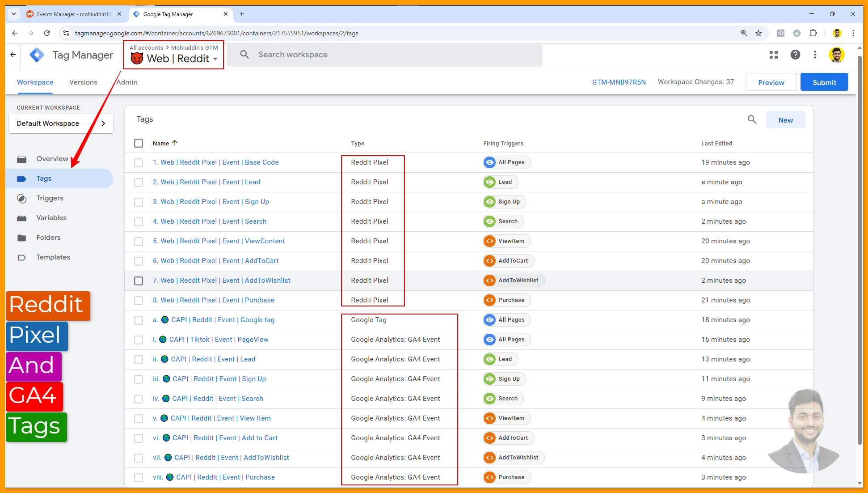The width and height of the screenshot is (868, 493).
Task: Click the Tag Manager back arrow
Action: coord(13,55)
